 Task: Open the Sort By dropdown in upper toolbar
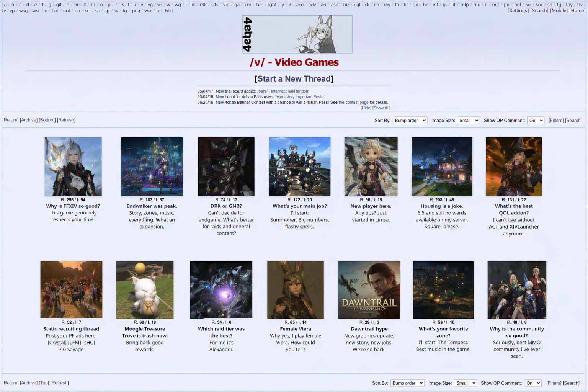410,120
